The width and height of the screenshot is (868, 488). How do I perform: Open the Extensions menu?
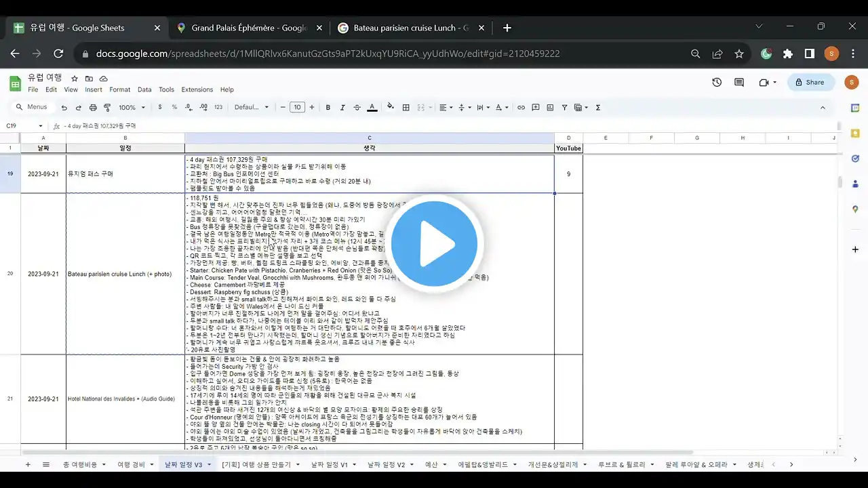(197, 89)
